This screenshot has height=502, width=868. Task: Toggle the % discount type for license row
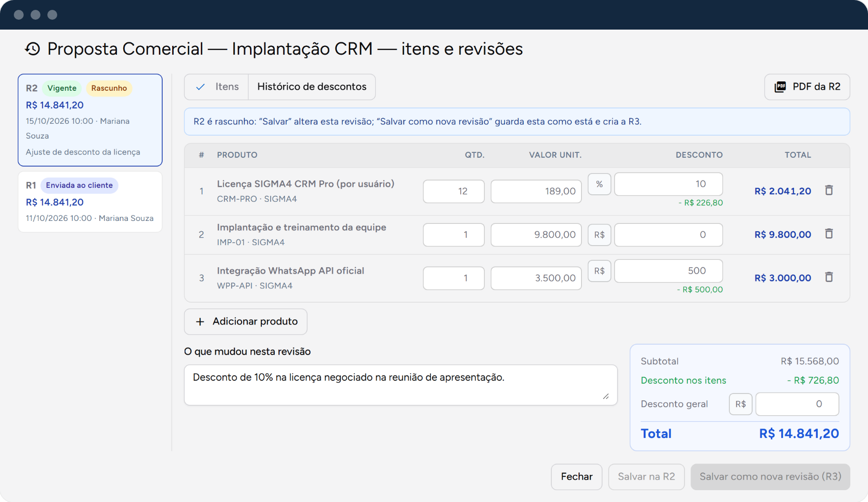click(x=599, y=184)
